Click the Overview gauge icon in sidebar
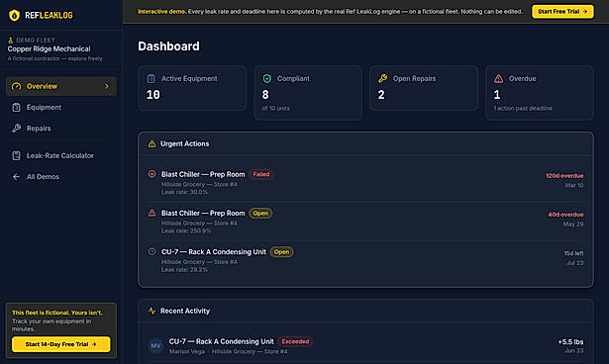Viewport: 609px width, 364px height. (16, 86)
